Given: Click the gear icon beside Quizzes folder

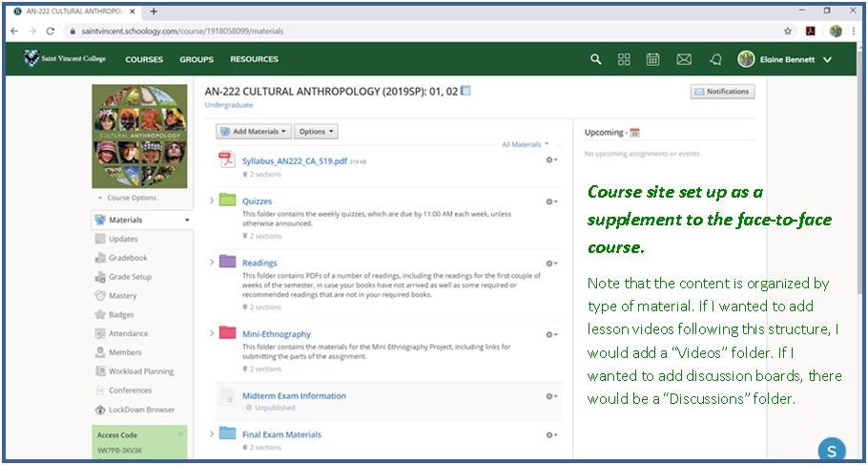Looking at the screenshot, I should click(x=551, y=201).
